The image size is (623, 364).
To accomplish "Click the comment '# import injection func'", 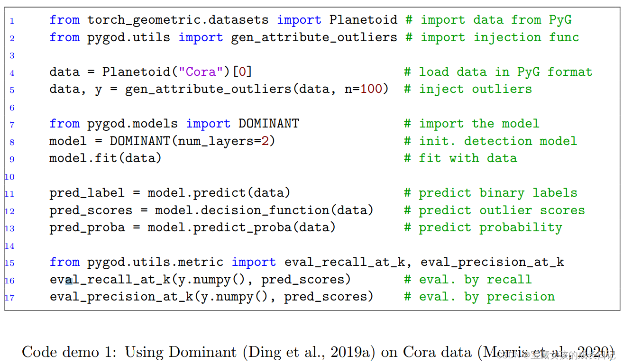I will pyautogui.click(x=492, y=37).
